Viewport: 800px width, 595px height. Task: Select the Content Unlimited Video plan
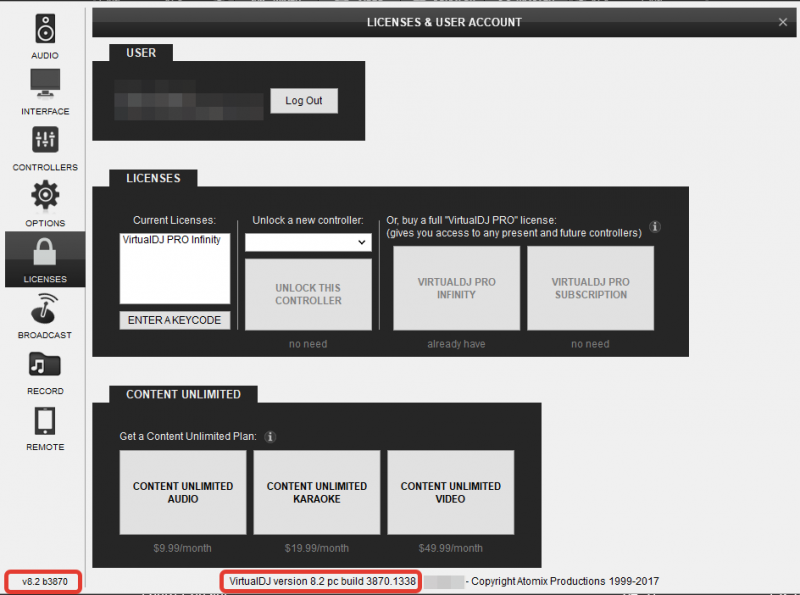pos(451,492)
